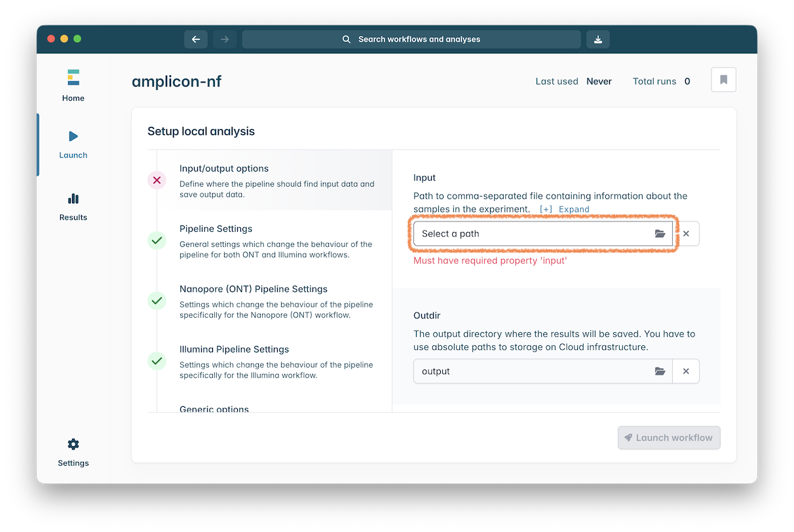The image size is (794, 532).
Task: Open the Settings gear icon
Action: click(x=73, y=444)
